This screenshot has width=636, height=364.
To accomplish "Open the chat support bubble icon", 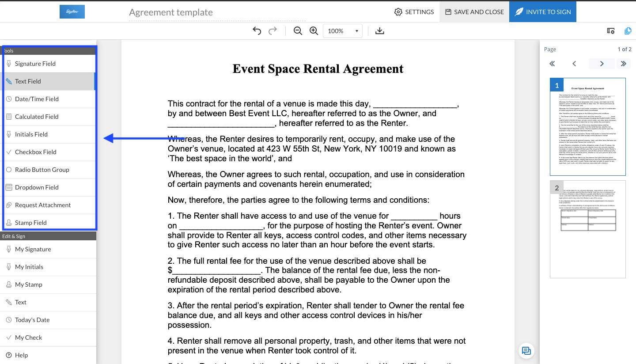I will (526, 351).
